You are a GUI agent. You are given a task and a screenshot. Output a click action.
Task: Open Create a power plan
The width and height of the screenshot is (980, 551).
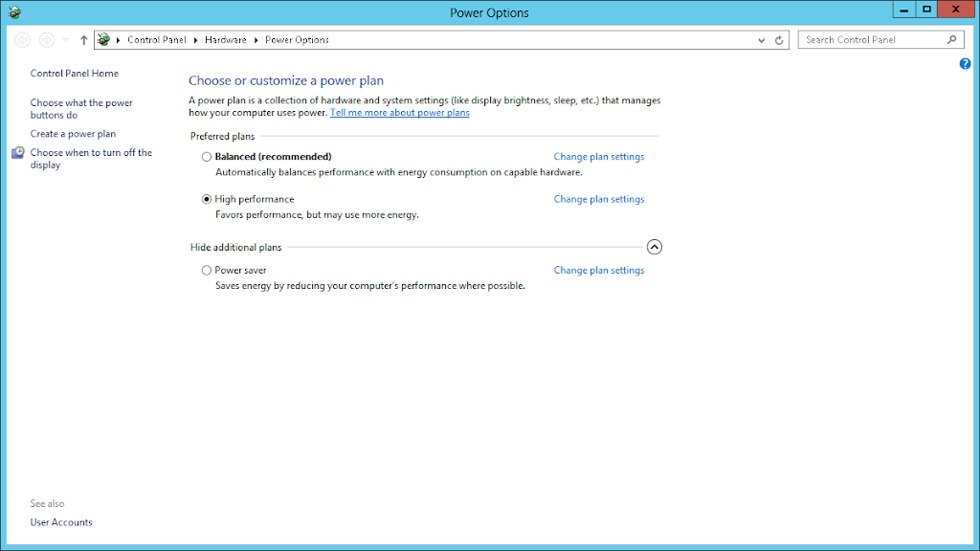click(73, 134)
